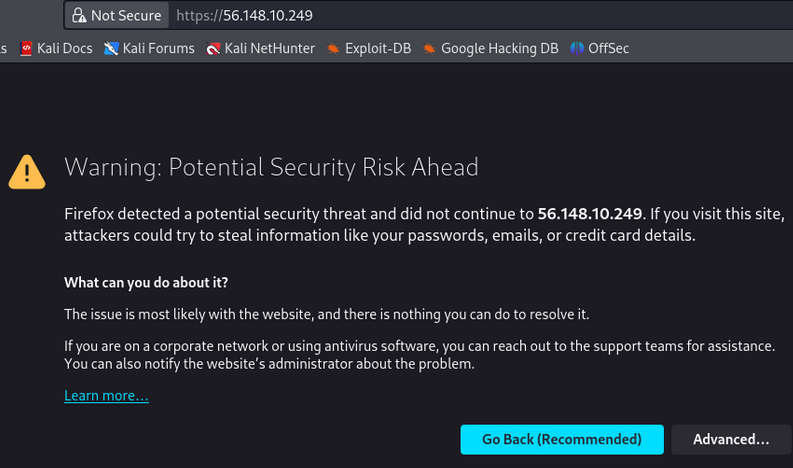Open the Exploit-DB bookmark label
This screenshot has width=793, height=468.
(x=378, y=48)
